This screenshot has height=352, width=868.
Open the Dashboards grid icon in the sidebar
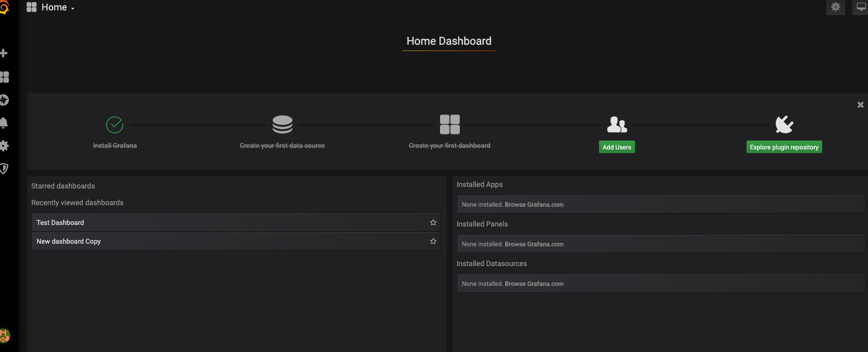coord(5,77)
